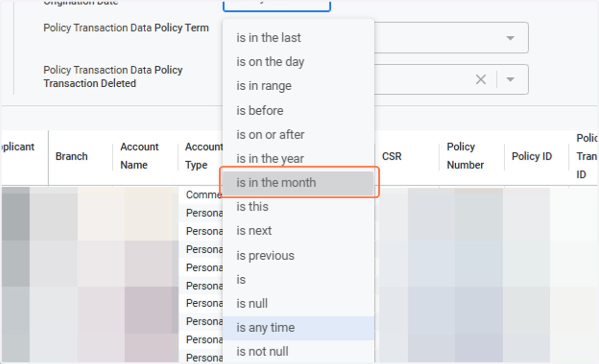Image resolution: width=599 pixels, height=364 pixels.
Task: Select 'is null' option
Action: click(x=298, y=303)
